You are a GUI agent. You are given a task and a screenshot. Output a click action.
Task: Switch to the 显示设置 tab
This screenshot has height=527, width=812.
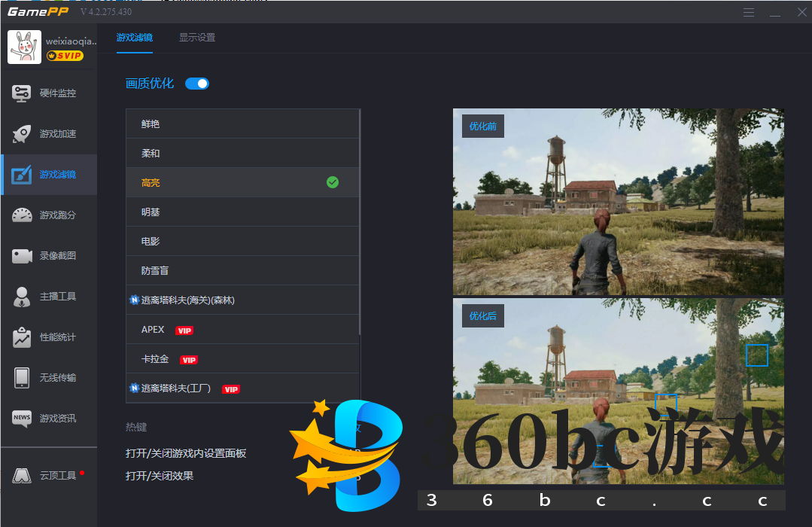point(196,37)
